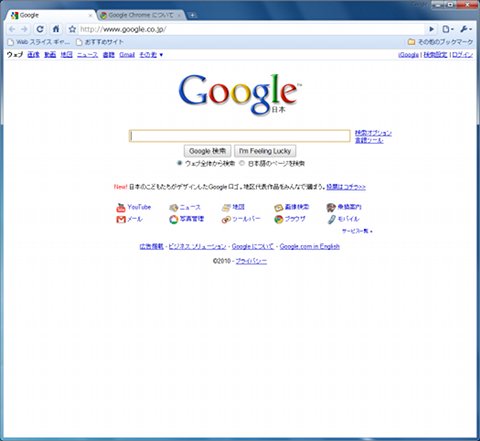Close the Google tab
The image size is (480, 441).
[90, 16]
